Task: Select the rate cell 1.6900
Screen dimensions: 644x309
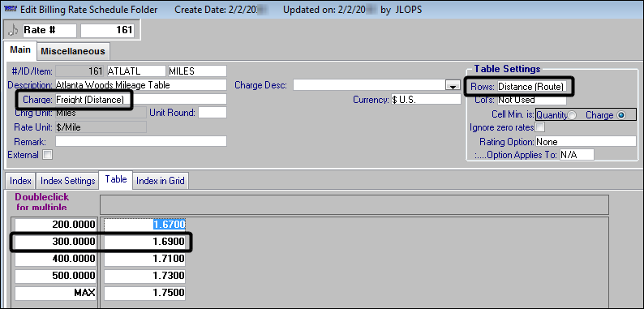Action: (144, 242)
